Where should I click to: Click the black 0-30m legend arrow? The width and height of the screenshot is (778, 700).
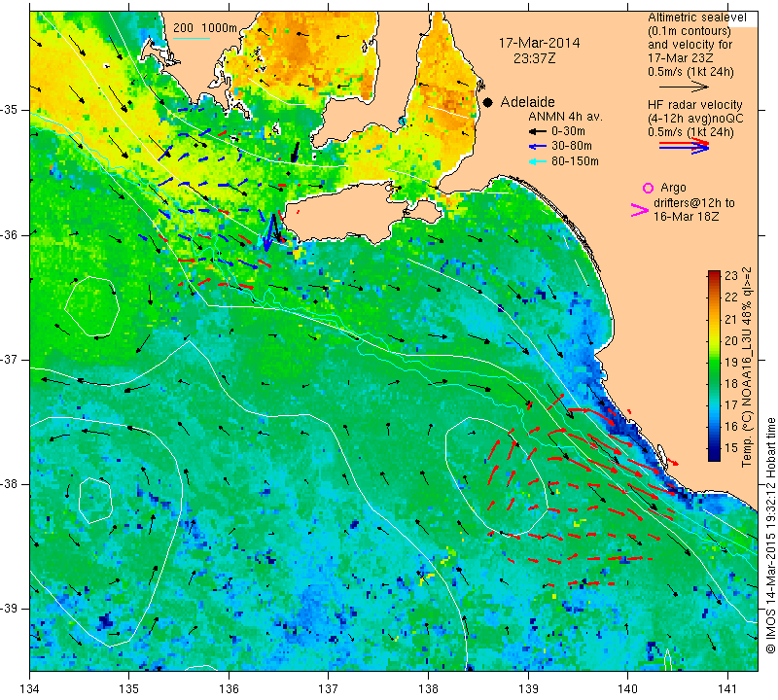(537, 131)
